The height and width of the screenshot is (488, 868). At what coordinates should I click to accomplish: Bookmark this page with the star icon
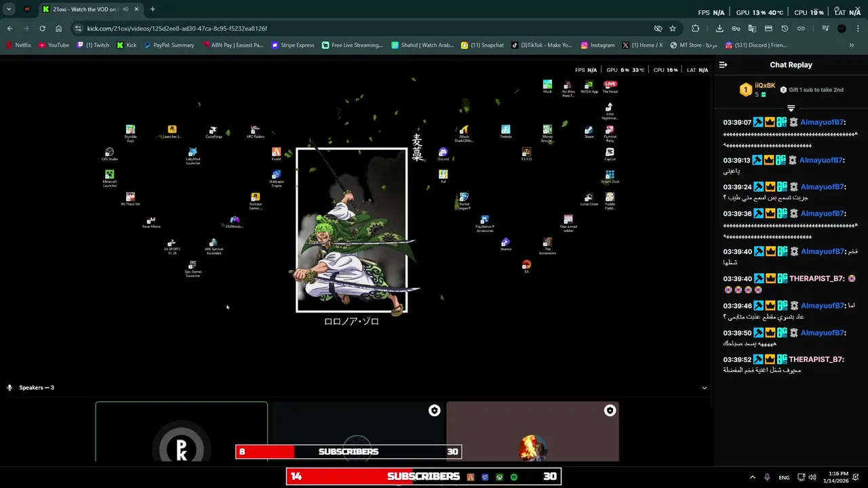673,28
